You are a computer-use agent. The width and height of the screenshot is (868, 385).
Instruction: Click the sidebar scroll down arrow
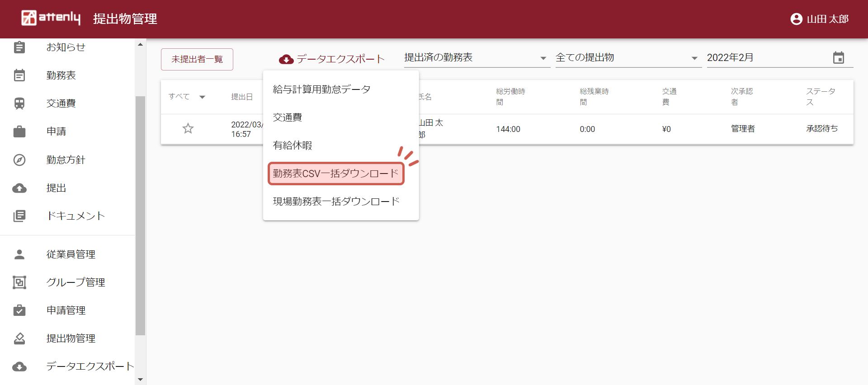tap(140, 380)
